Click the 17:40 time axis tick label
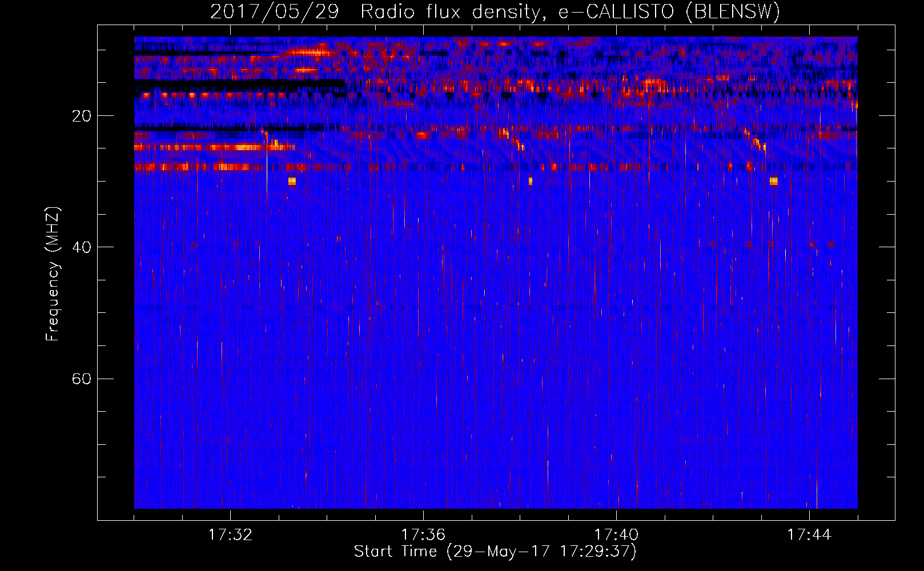 (x=616, y=535)
